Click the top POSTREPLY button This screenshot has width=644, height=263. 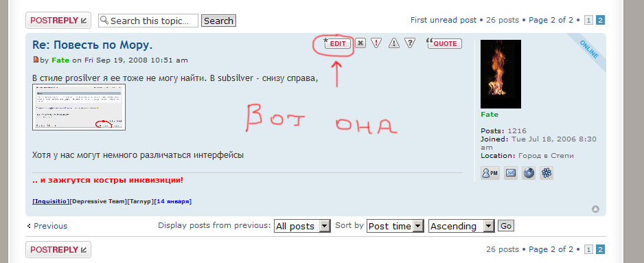click(58, 20)
